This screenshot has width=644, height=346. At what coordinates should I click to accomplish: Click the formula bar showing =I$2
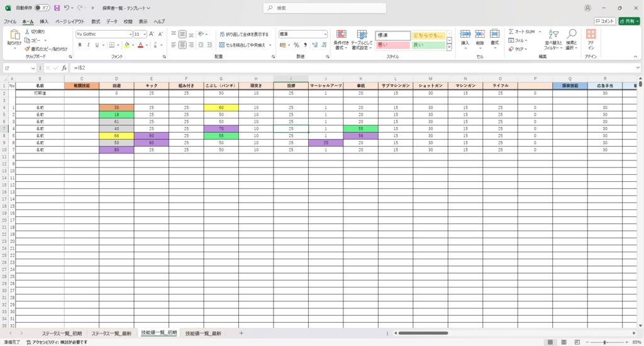(353, 68)
